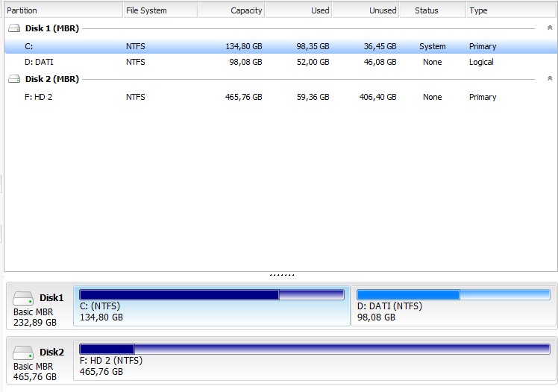The width and height of the screenshot is (558, 392).
Task: Click unused value 36,45 GB
Action: coord(380,46)
